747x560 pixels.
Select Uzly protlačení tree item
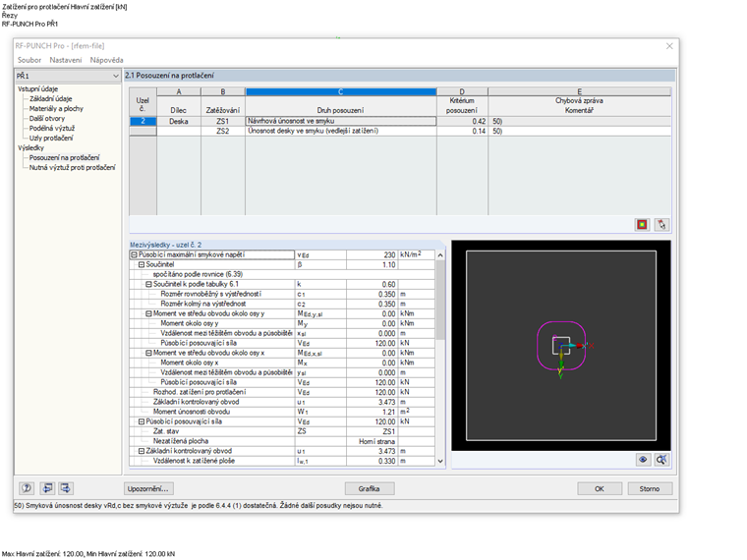click(x=51, y=139)
